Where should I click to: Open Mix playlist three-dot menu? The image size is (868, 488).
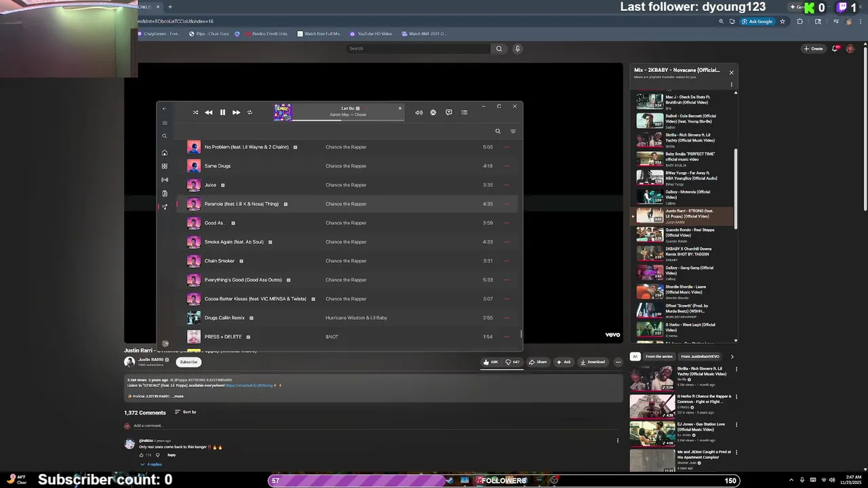point(731,85)
